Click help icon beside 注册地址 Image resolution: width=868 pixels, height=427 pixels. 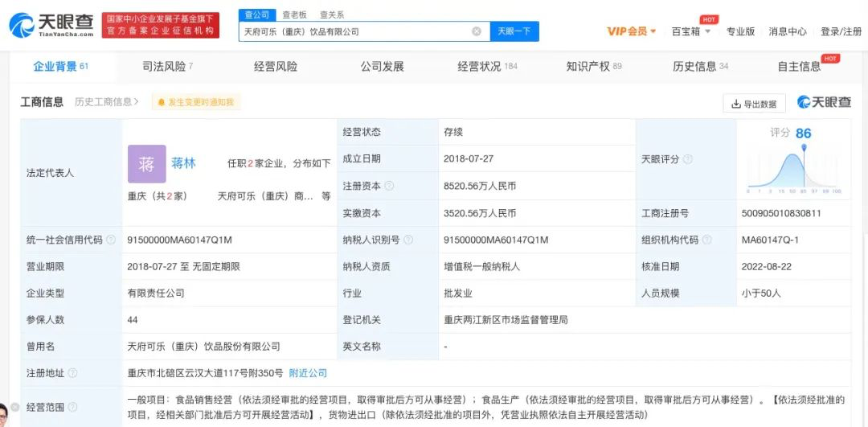coord(72,373)
